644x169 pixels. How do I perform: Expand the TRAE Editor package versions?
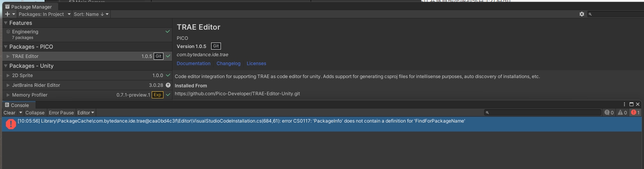pos(8,56)
